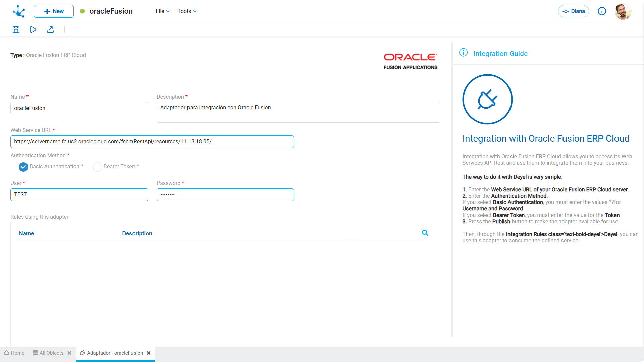Click the New button
This screenshot has width=644, height=362.
tap(54, 11)
